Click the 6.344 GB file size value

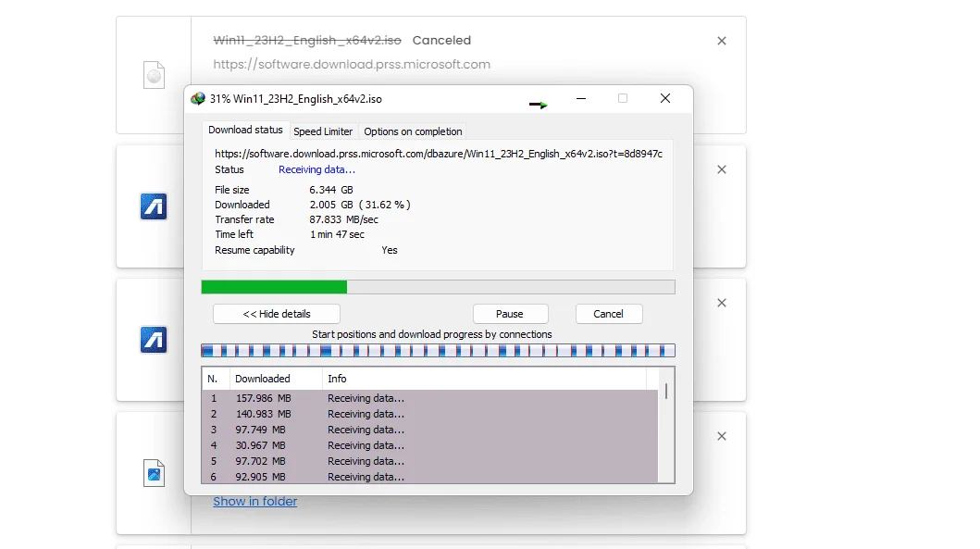click(x=331, y=190)
